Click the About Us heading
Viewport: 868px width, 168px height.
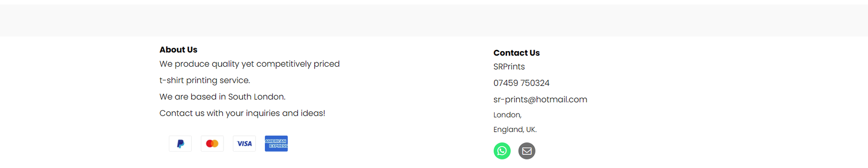click(x=178, y=50)
